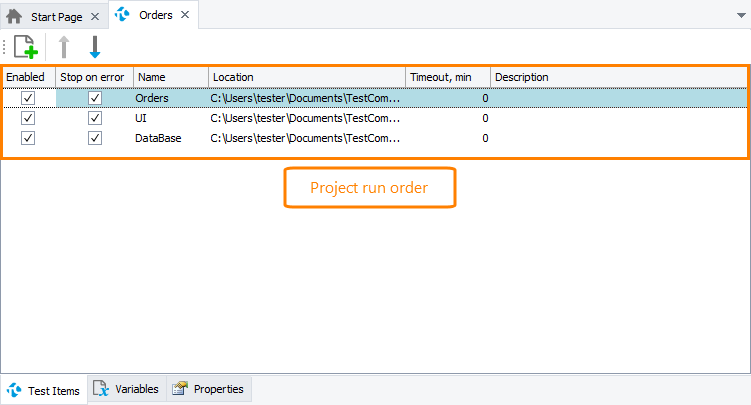Close the Orders tab
The width and height of the screenshot is (751, 405).
coord(184,16)
